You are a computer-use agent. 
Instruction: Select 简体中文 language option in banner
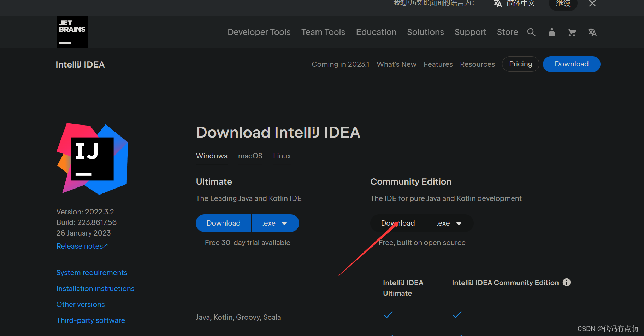tap(515, 4)
